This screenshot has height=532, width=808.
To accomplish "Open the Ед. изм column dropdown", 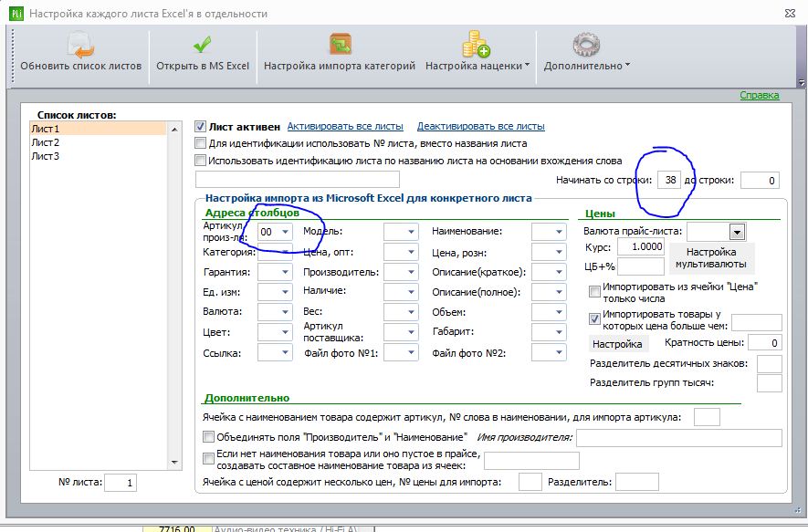I will [285, 292].
